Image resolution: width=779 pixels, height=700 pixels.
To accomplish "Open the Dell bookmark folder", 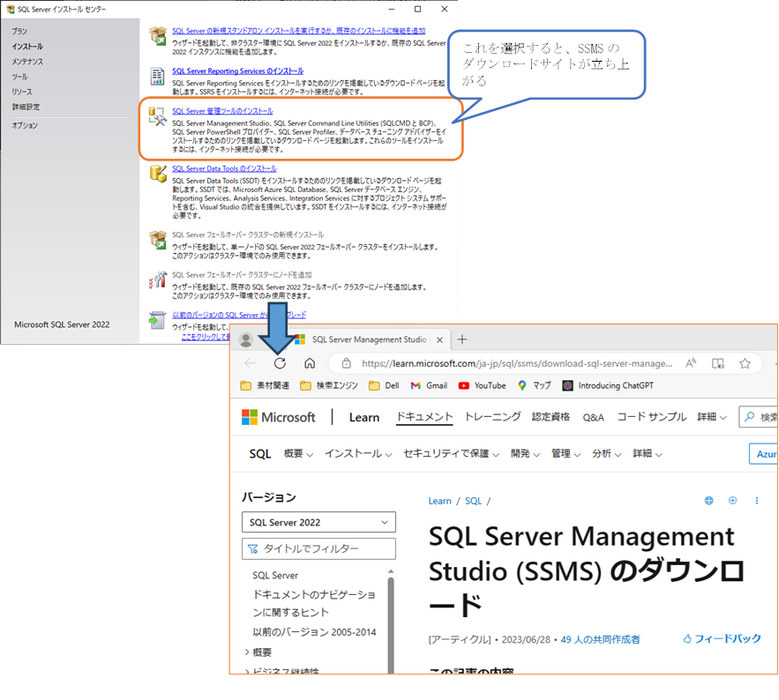I will (x=384, y=385).
